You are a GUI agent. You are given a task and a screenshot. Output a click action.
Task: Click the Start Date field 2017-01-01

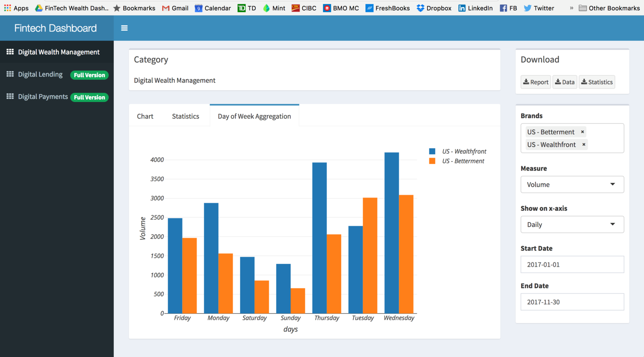[x=572, y=264]
